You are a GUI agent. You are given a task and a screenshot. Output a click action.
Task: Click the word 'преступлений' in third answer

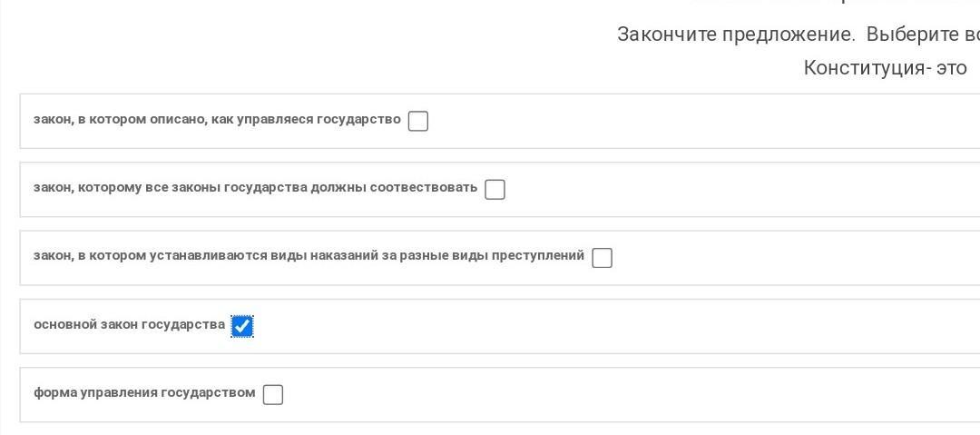[538, 256]
